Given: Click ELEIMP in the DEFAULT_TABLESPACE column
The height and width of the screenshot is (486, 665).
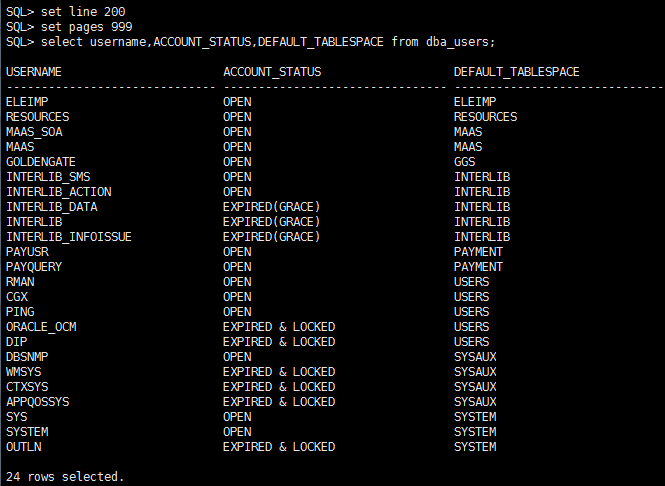Looking at the screenshot, I should 475,102.
